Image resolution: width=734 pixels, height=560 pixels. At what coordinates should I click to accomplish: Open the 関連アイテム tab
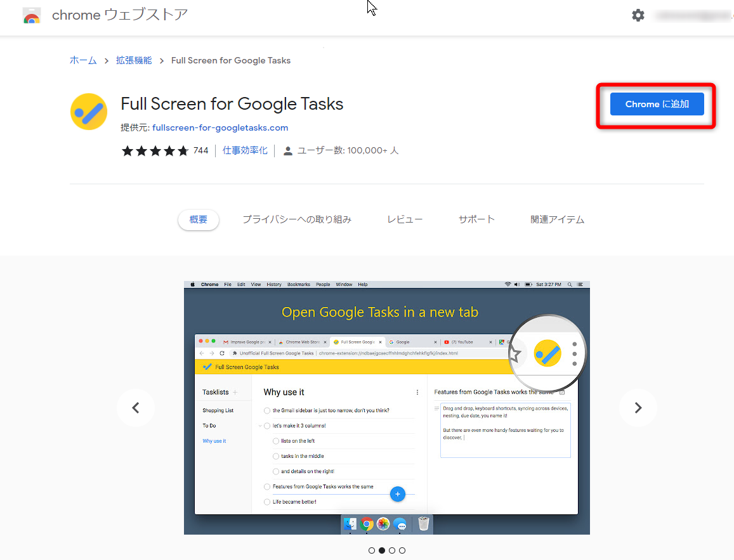pos(557,219)
